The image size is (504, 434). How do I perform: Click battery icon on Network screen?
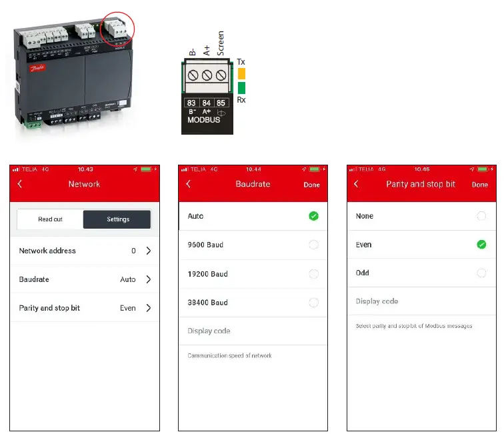[x=146, y=169]
